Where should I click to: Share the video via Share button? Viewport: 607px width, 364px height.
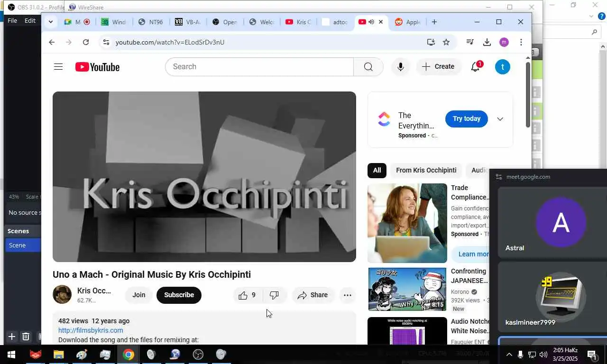(x=313, y=295)
